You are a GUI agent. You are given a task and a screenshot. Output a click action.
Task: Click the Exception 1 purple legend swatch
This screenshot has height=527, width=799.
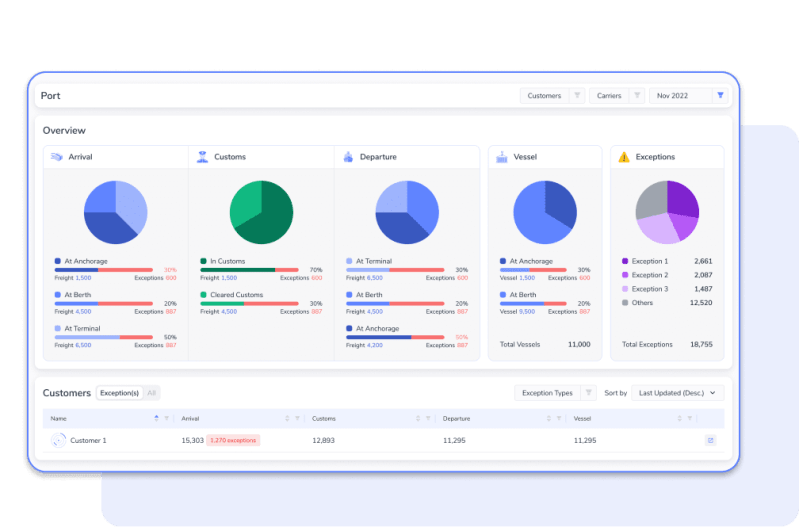[x=625, y=261]
